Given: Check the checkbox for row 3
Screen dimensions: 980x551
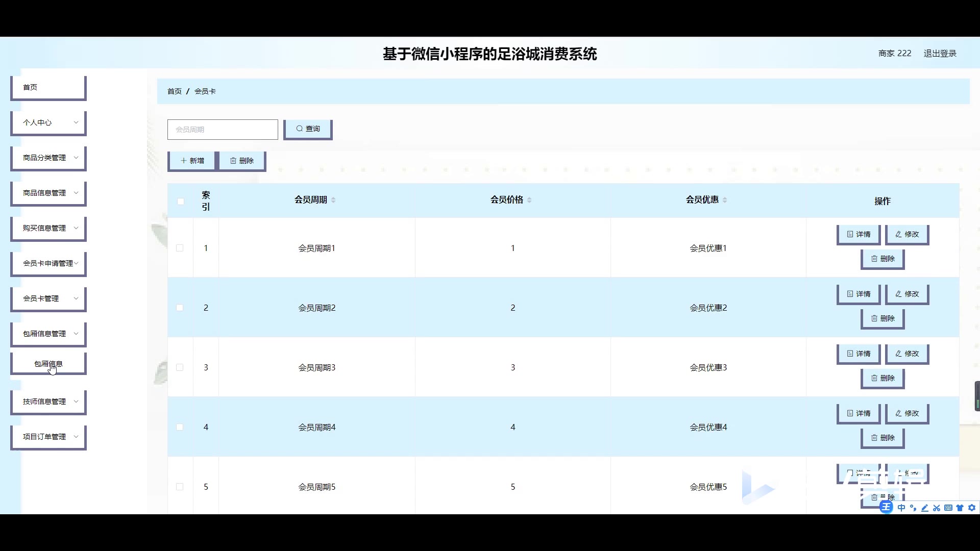Looking at the screenshot, I should pyautogui.click(x=180, y=367).
